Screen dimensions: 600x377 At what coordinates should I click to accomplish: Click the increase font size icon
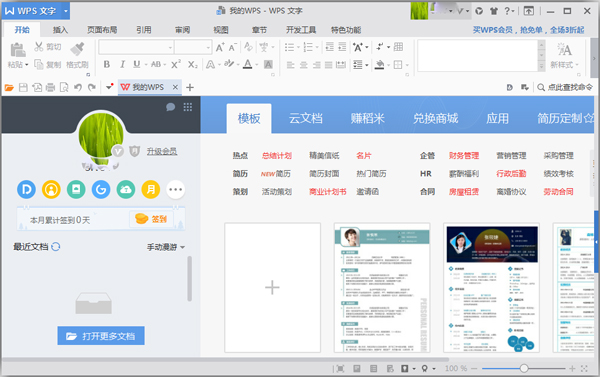[220, 47]
